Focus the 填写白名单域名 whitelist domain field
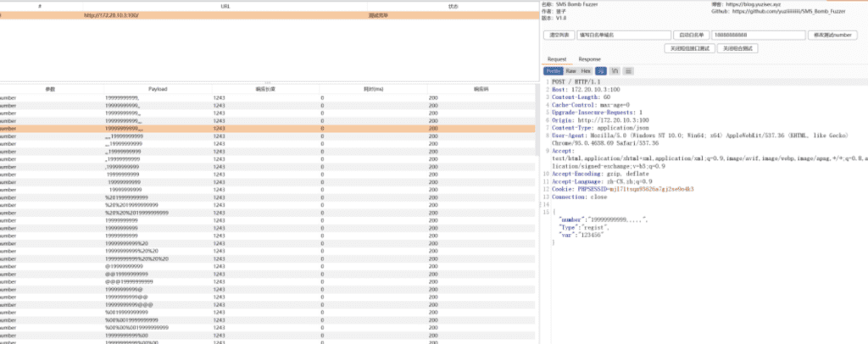Screen dimensions: 868x344 [624, 35]
